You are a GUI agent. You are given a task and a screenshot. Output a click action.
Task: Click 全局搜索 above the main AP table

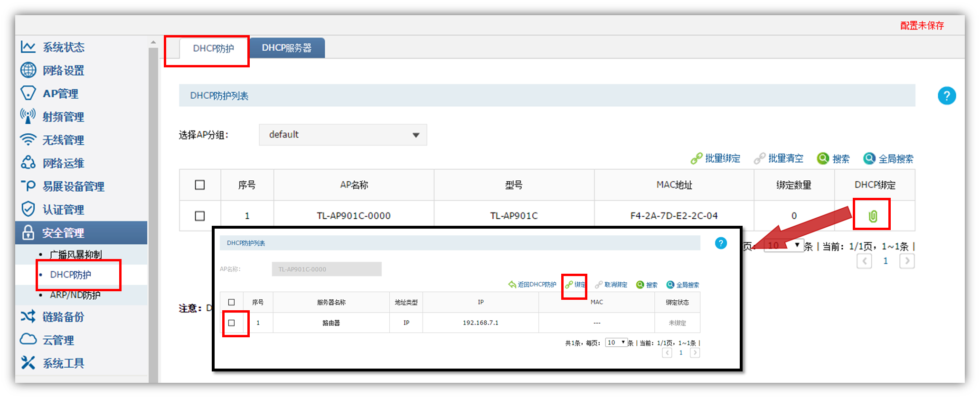click(888, 158)
